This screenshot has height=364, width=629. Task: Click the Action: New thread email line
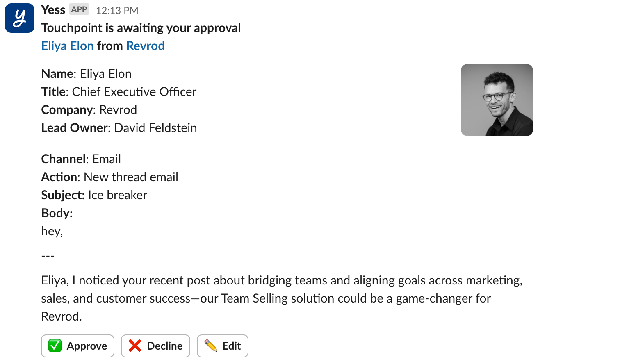[109, 177]
